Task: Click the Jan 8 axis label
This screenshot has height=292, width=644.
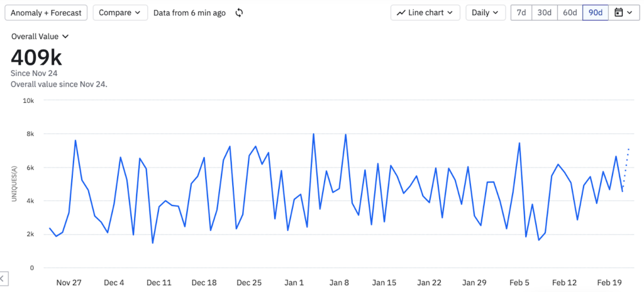Action: point(339,283)
